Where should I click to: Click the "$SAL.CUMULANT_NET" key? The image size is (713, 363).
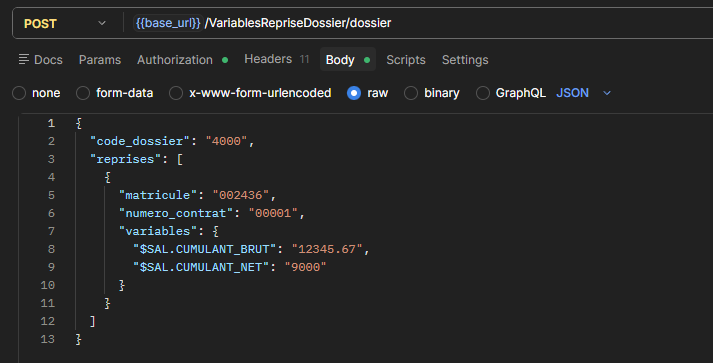(x=201, y=267)
